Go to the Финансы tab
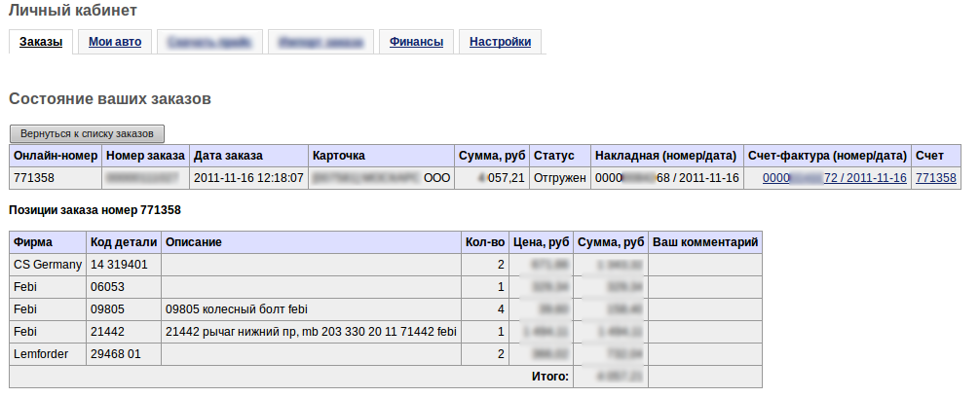This screenshot has height=398, width=980. click(x=416, y=42)
